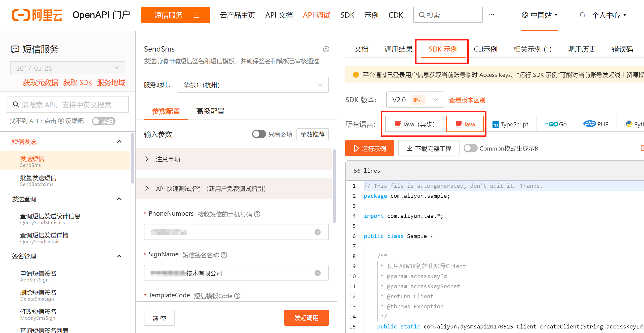The height and width of the screenshot is (333, 644).
Task: Open the 查看版本区别 link
Action: (x=467, y=100)
